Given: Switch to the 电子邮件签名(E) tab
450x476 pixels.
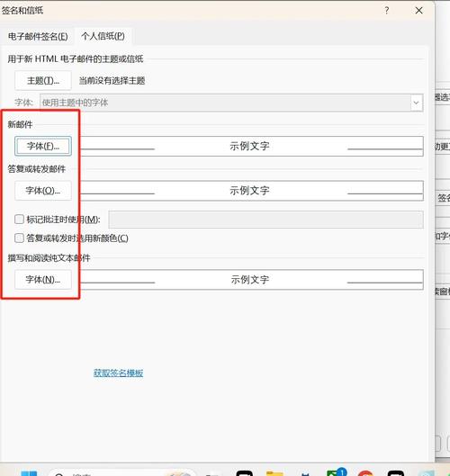Looking at the screenshot, I should point(38,36).
